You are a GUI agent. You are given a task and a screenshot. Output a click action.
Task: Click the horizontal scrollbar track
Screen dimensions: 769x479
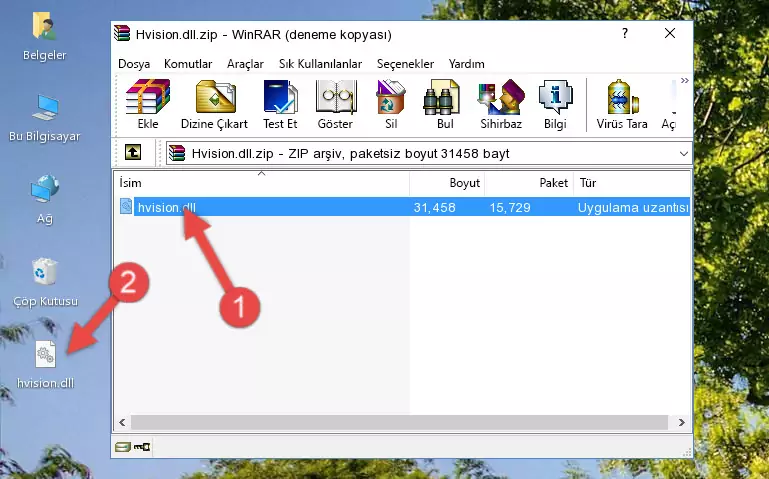point(399,423)
